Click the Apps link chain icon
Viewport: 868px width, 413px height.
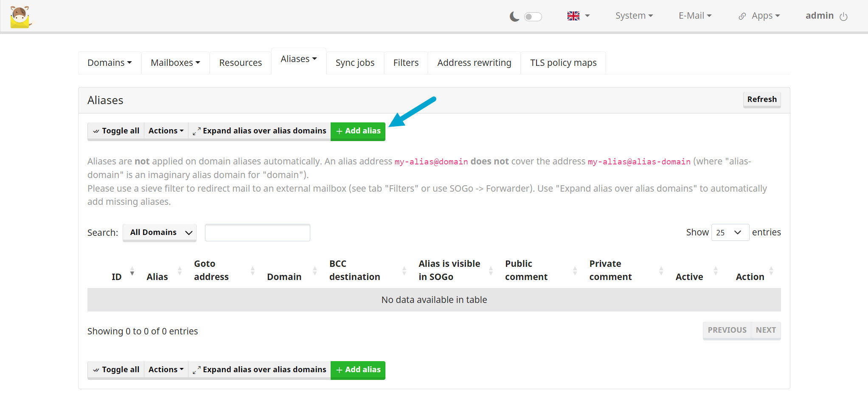pos(742,17)
